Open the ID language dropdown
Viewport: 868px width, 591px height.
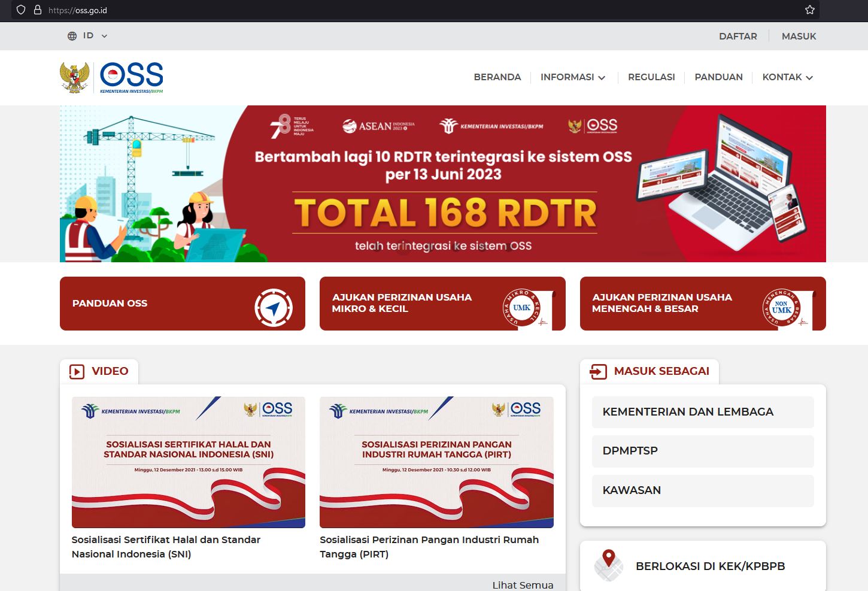coord(87,36)
